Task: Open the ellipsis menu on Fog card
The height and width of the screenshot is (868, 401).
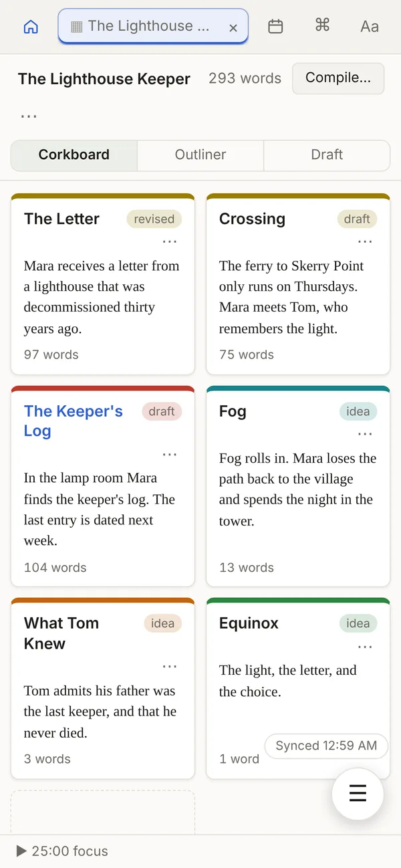Action: (x=365, y=433)
